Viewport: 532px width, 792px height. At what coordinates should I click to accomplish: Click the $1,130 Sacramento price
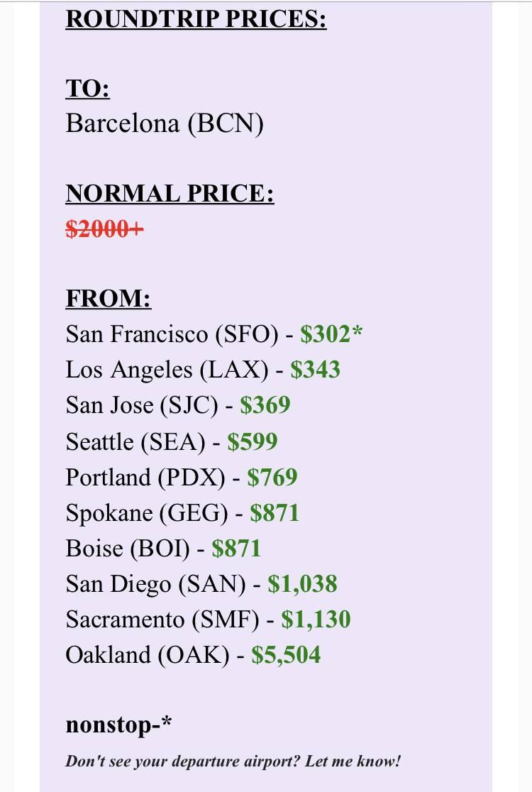pos(316,620)
